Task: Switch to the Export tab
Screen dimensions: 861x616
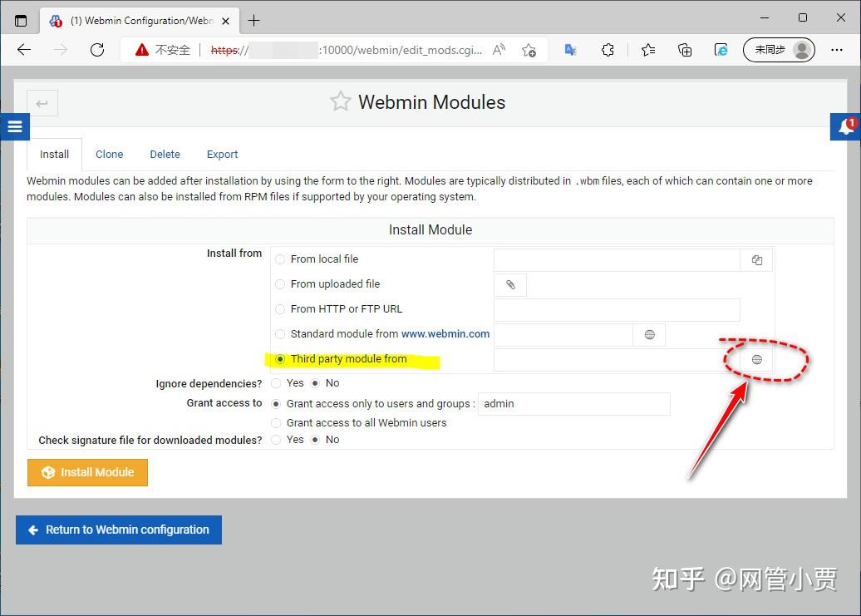Action: pos(222,154)
